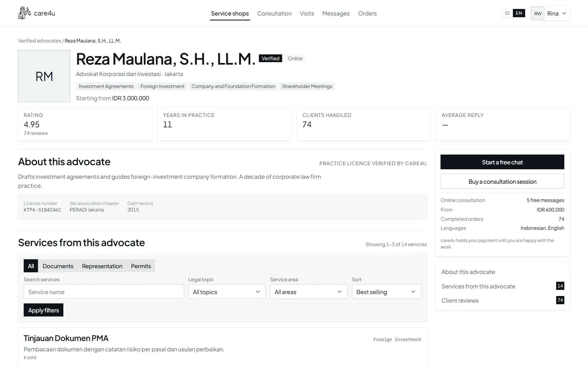Select the Investment Agreements tag
The width and height of the screenshot is (588, 368).
click(106, 86)
